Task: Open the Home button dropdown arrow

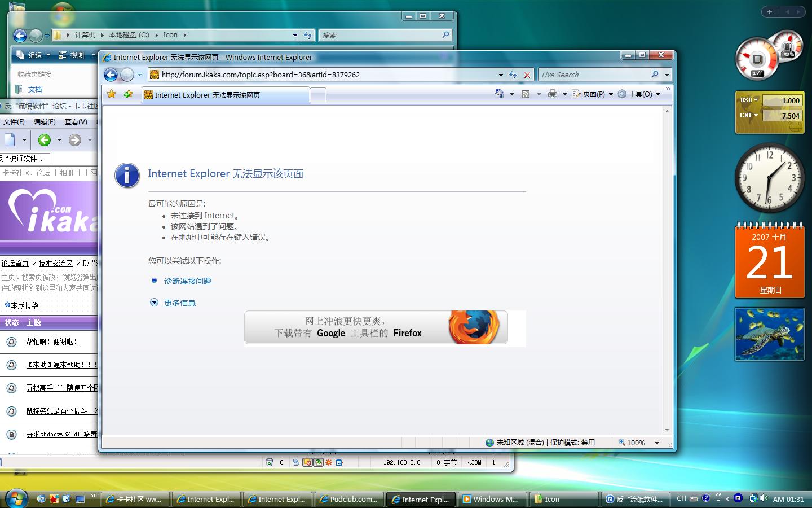Action: (x=512, y=94)
